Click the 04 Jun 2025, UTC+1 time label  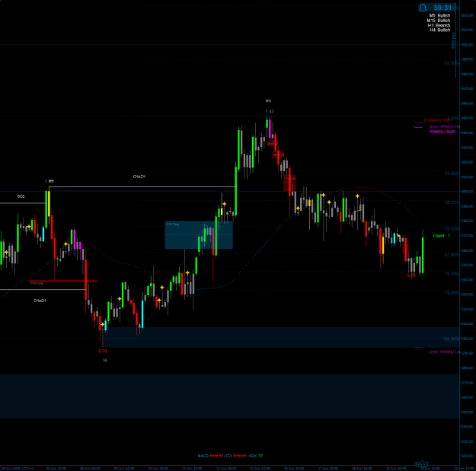click(x=18, y=468)
